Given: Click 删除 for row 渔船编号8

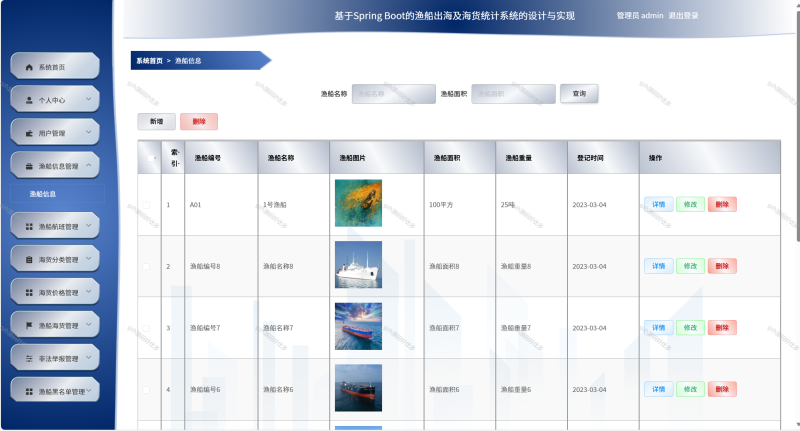Looking at the screenshot, I should click(722, 266).
